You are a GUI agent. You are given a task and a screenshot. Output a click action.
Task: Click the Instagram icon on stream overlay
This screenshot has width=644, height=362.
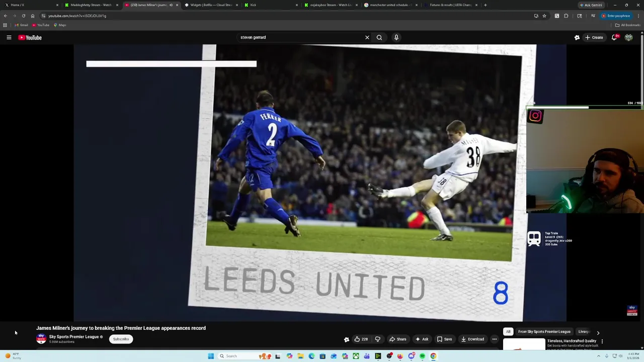coord(535,116)
